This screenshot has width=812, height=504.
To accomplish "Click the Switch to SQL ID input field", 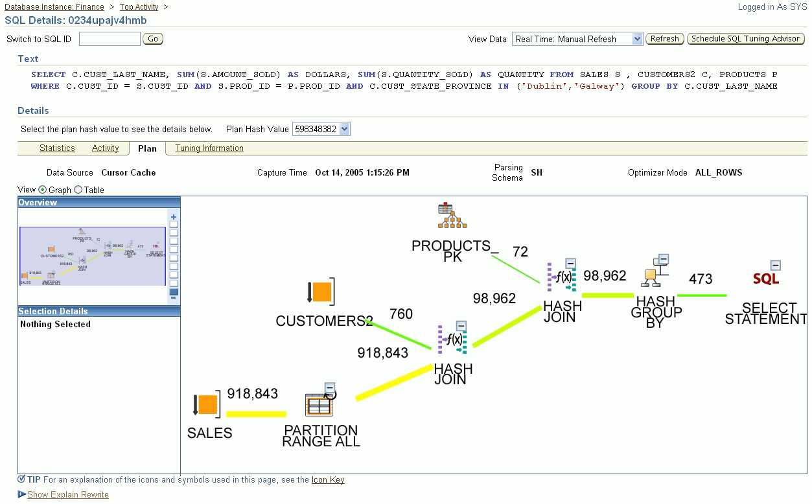I will point(109,38).
